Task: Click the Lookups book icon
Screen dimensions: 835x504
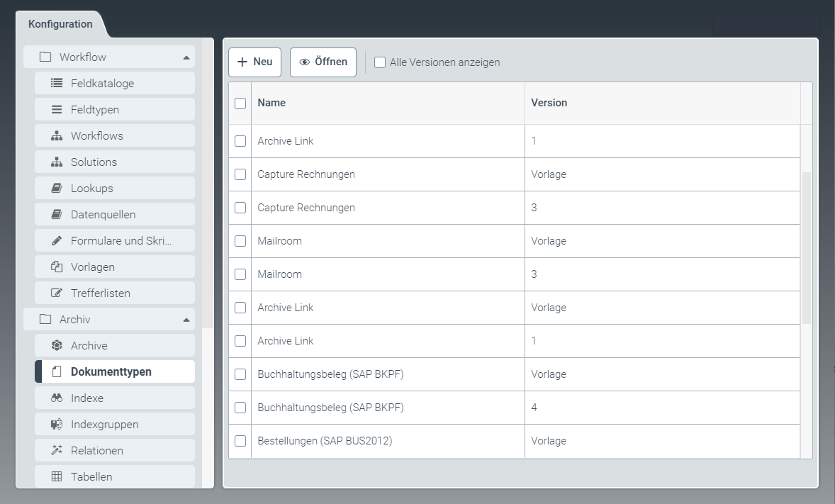Action: point(57,188)
